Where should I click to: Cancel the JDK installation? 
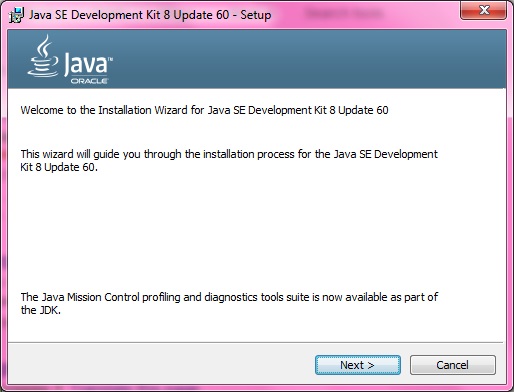click(453, 365)
